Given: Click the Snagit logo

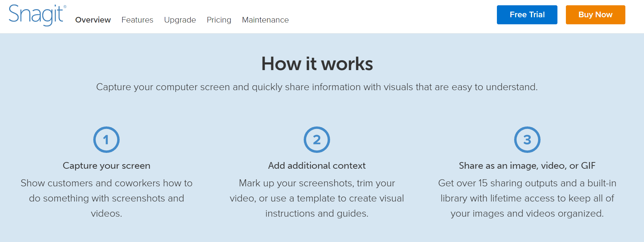Looking at the screenshot, I should click(36, 15).
